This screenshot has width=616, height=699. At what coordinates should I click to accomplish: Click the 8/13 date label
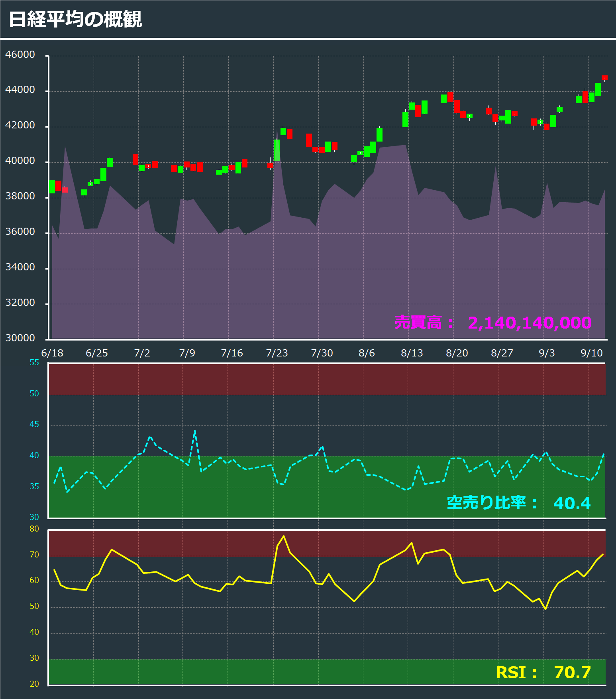coord(412,353)
